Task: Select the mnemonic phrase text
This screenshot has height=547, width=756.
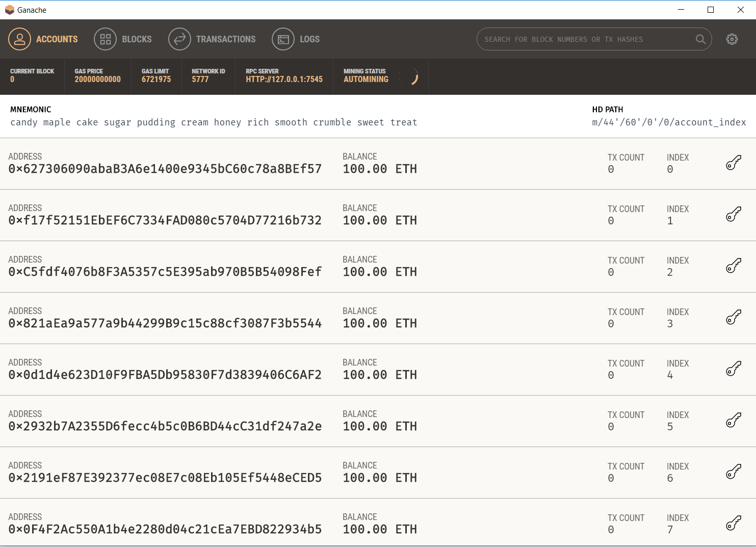Action: click(x=214, y=122)
